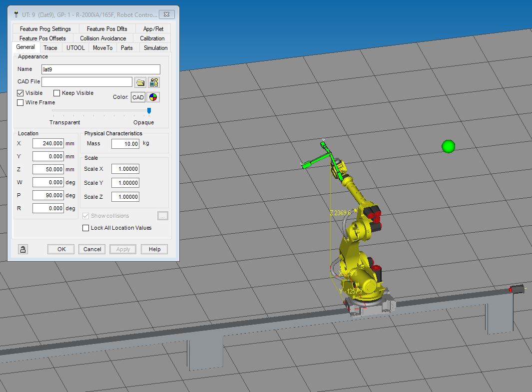Click the Mass input field
The image size is (532, 392).
pyautogui.click(x=125, y=144)
